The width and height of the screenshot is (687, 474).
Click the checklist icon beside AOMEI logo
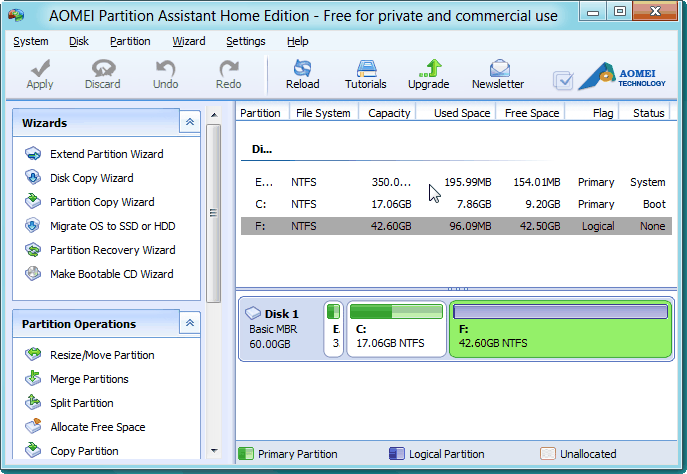click(x=563, y=80)
